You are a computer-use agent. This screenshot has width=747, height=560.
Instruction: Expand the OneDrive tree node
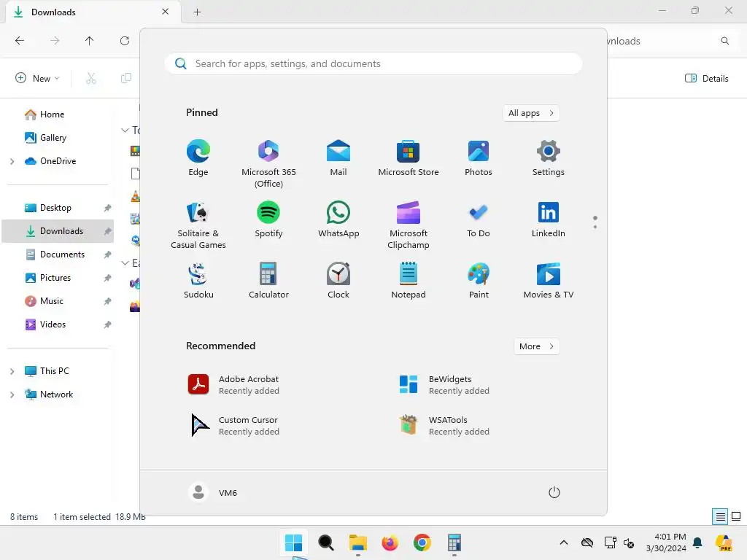coord(12,161)
